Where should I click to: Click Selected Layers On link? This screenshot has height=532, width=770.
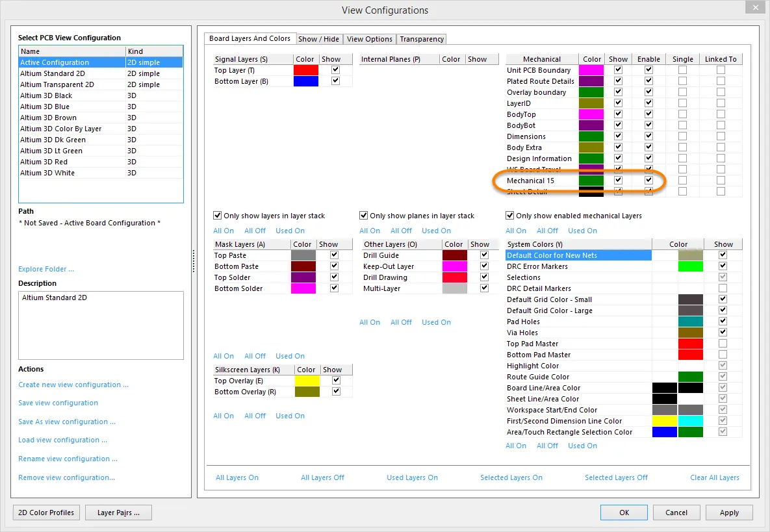pos(511,477)
